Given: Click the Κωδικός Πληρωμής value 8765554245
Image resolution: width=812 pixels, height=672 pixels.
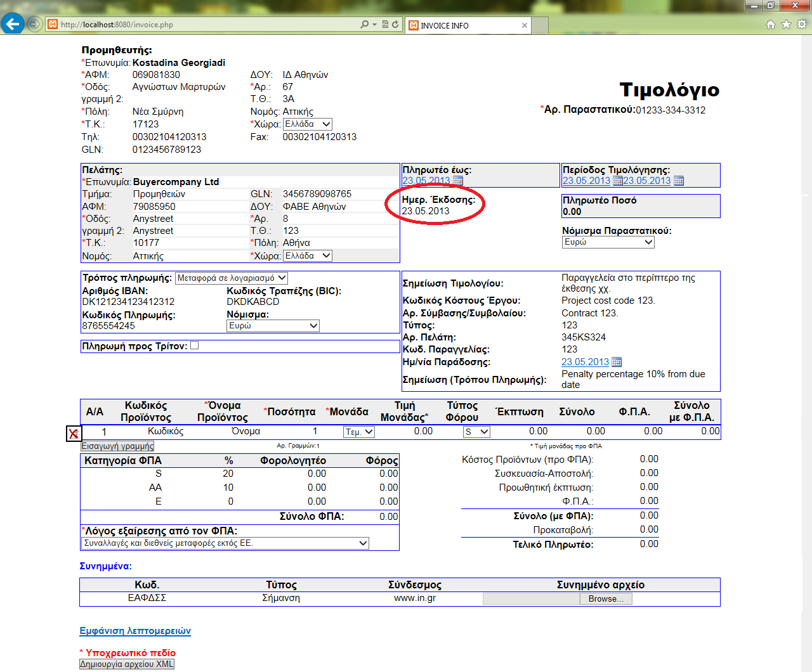Looking at the screenshot, I should click(x=108, y=326).
